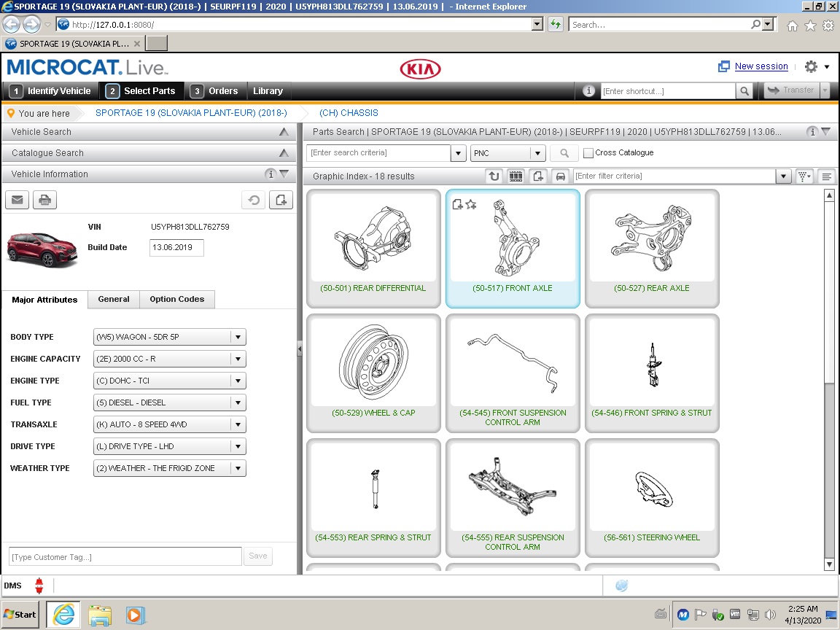The image size is (840, 630).
Task: Click the add icon on Front Axle card
Action: tap(457, 204)
